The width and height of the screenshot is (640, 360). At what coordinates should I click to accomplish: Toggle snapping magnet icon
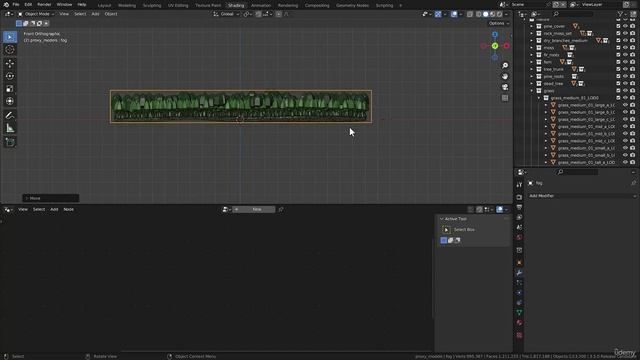[x=258, y=14]
